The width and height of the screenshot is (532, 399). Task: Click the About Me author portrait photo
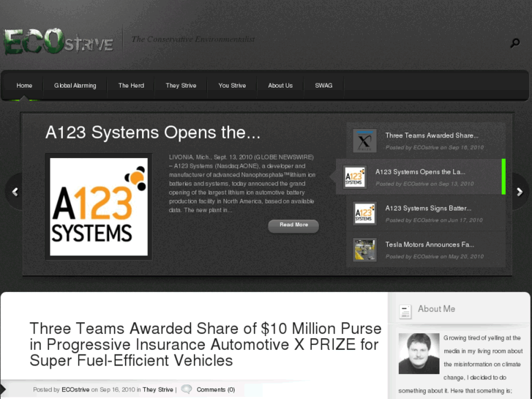(x=419, y=354)
